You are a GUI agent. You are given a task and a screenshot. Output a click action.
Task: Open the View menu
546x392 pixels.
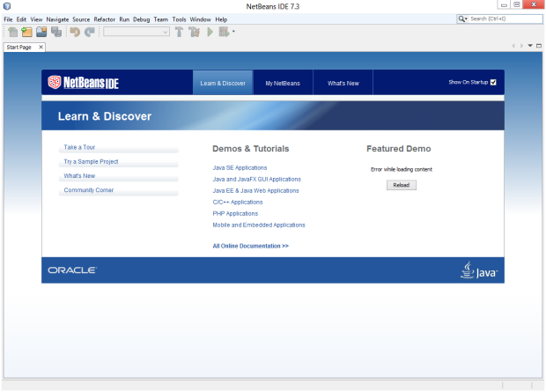tap(36, 19)
